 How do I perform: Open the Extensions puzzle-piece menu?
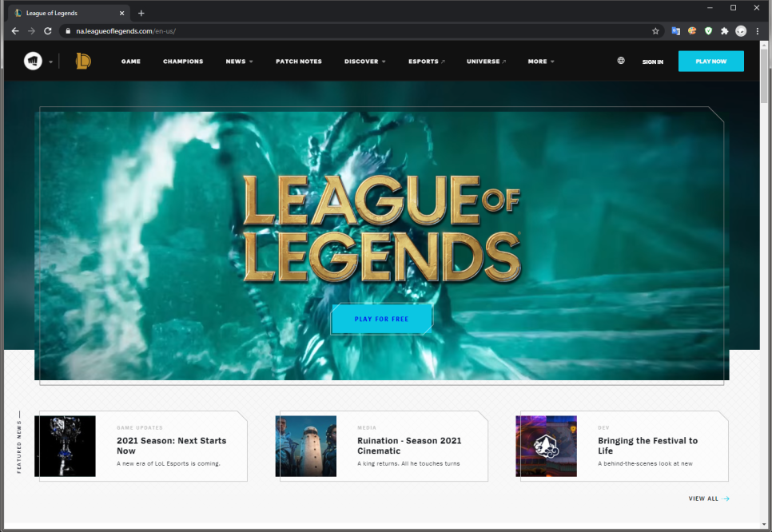coord(724,31)
